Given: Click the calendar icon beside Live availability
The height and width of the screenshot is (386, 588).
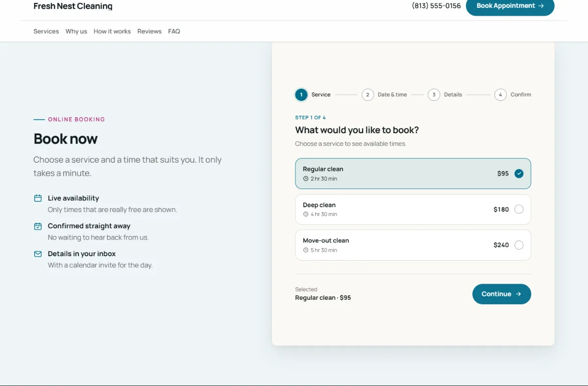Looking at the screenshot, I should point(38,198).
